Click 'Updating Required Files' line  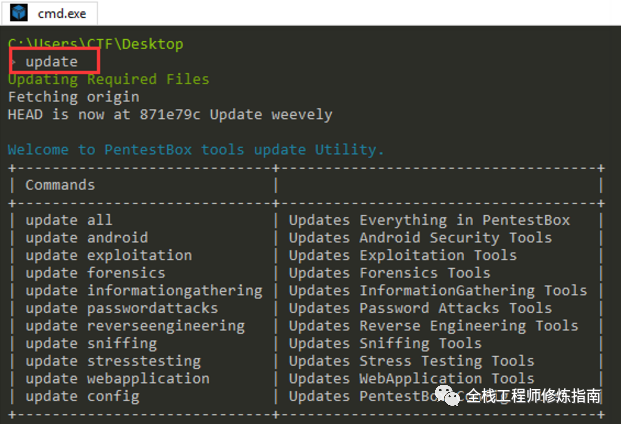(x=109, y=79)
